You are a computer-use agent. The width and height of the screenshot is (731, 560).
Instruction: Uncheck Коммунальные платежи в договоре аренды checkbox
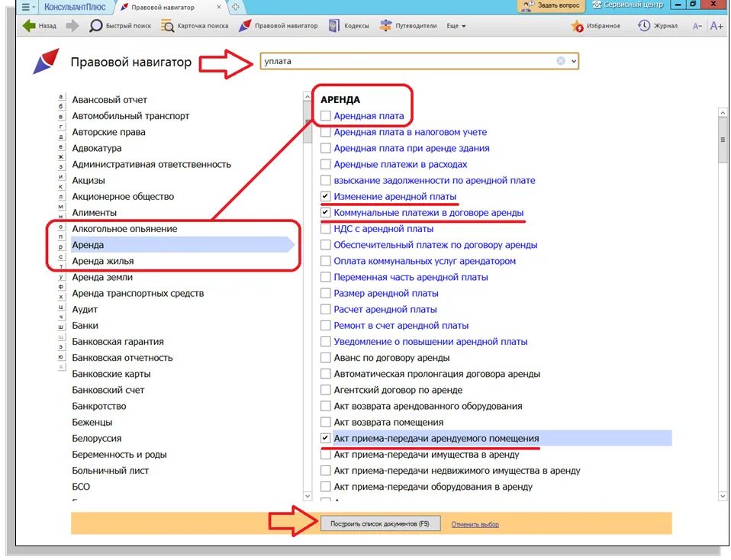pyautogui.click(x=325, y=213)
